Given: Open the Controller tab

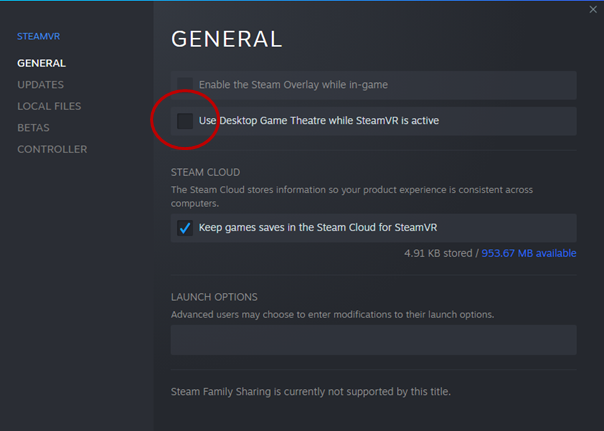Looking at the screenshot, I should point(52,149).
